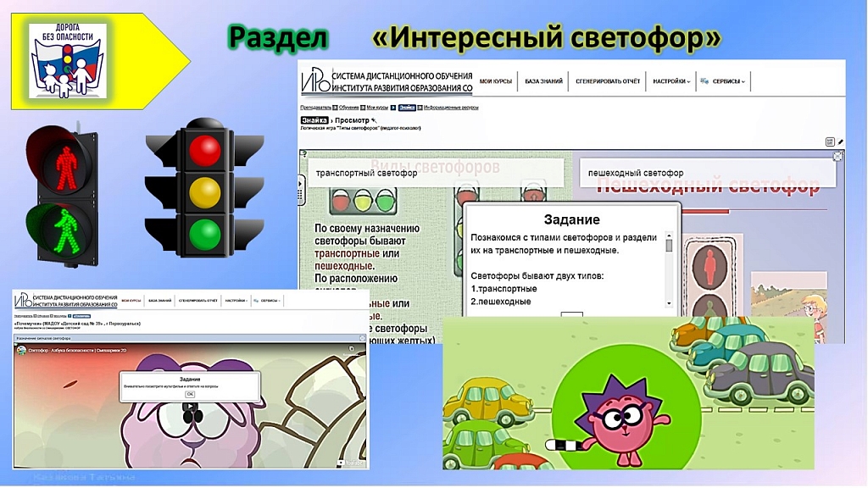
Task: Open МОИ КУРСЫ in the large top navigation
Action: pyautogui.click(x=496, y=81)
